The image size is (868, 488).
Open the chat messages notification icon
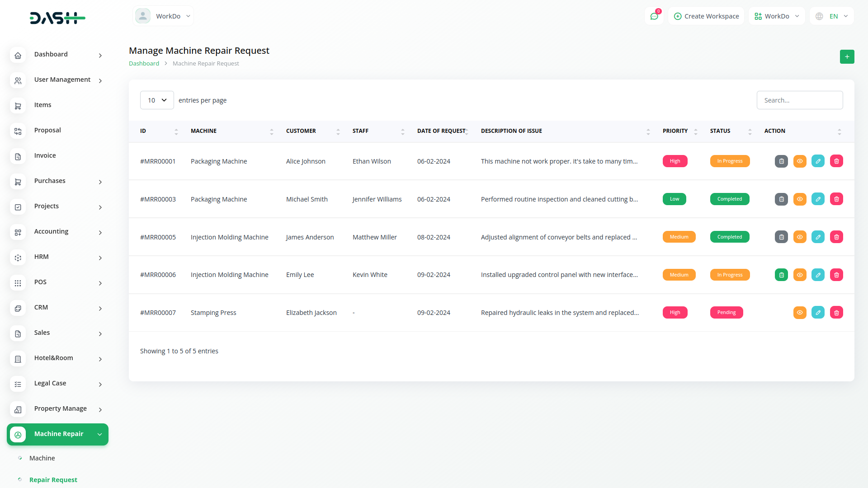click(x=654, y=16)
